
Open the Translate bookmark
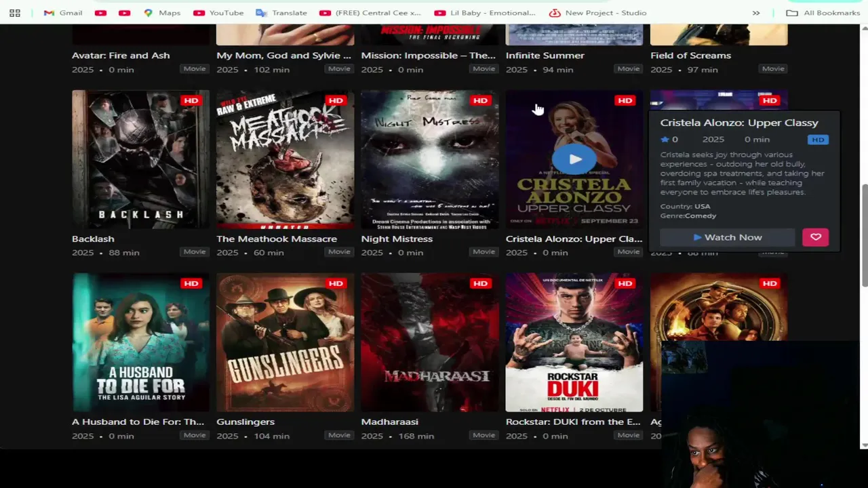(281, 13)
